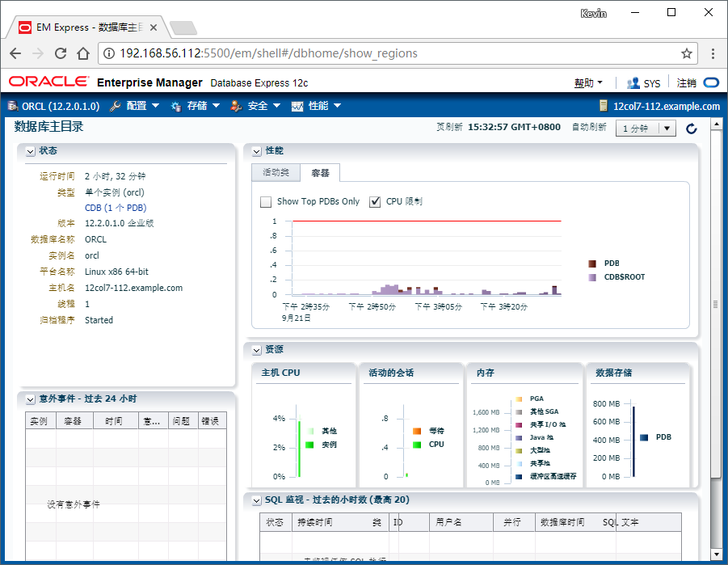The height and width of the screenshot is (565, 728).
Task: Click the 12.2.0.1.0 企业版 version text
Action: tap(119, 223)
